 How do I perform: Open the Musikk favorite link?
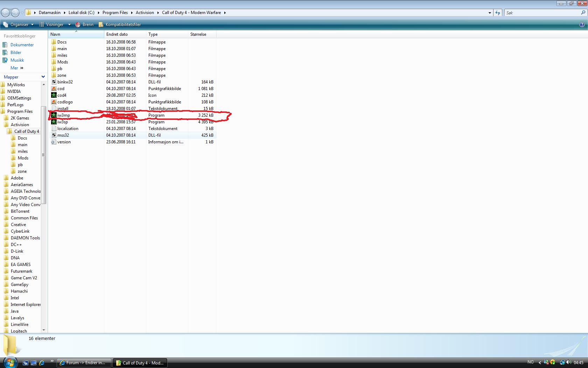(17, 60)
